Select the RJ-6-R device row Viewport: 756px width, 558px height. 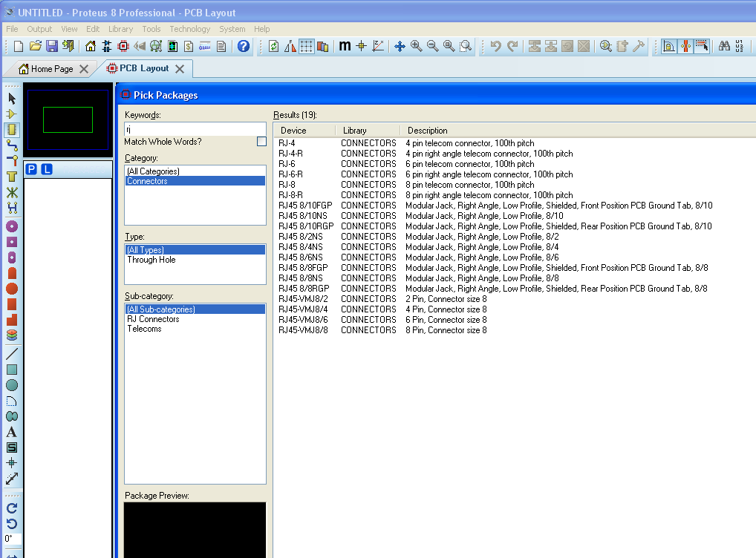515,174
